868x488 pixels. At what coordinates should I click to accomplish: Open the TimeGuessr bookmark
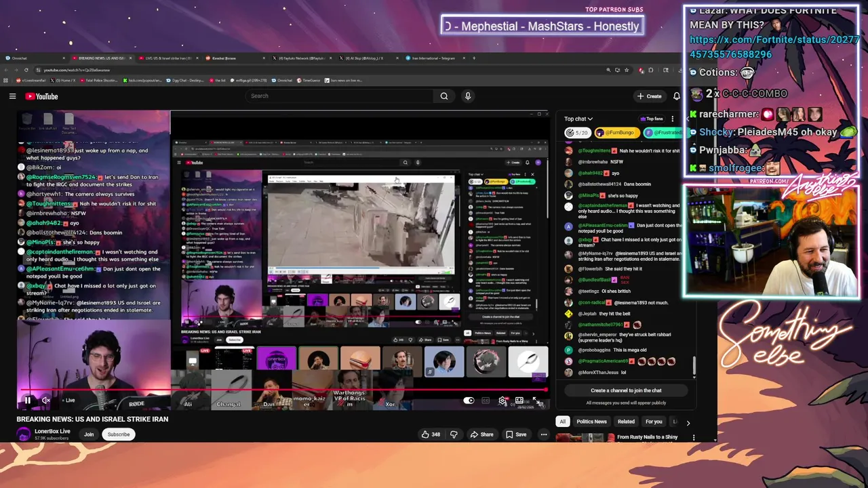click(309, 80)
